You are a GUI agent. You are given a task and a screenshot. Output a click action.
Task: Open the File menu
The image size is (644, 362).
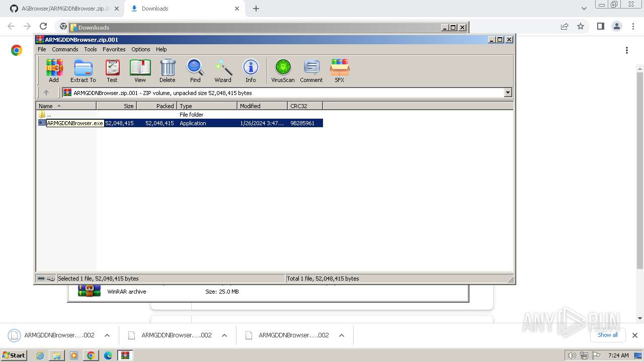pyautogui.click(x=42, y=49)
